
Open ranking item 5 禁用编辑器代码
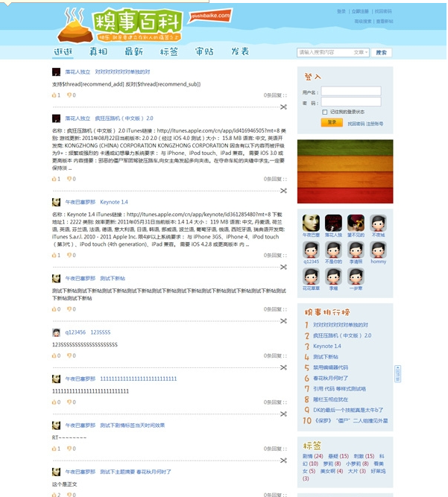[x=330, y=367]
